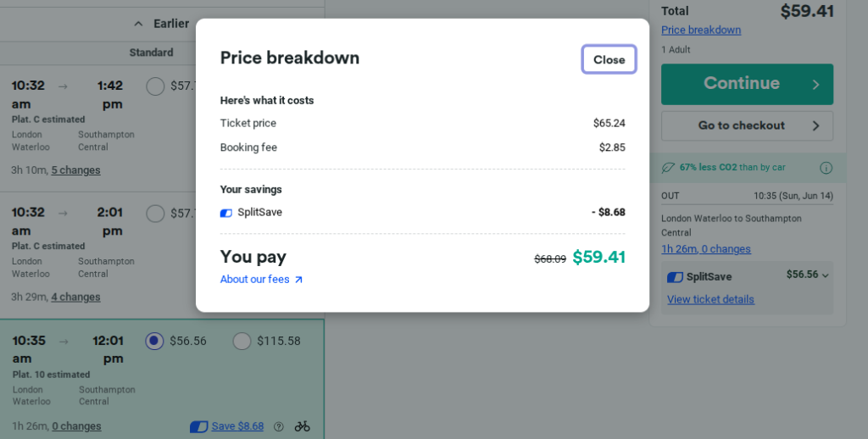Expand the SplitSave $56.56 price dropdown

click(825, 275)
